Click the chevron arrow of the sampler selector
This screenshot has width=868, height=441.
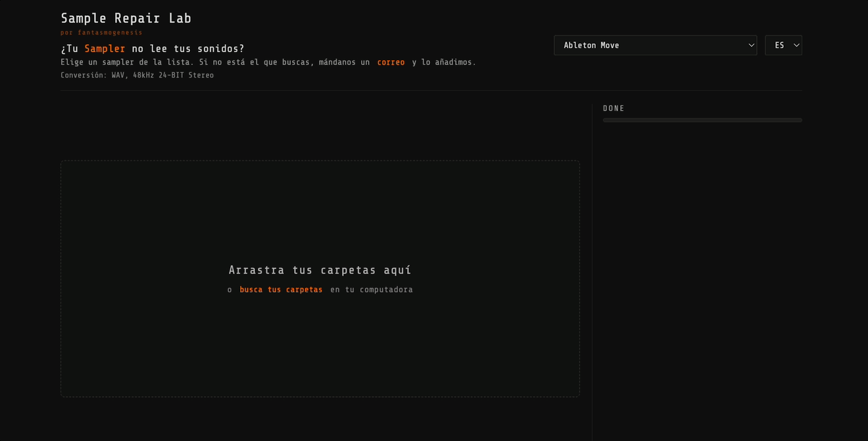pyautogui.click(x=751, y=45)
